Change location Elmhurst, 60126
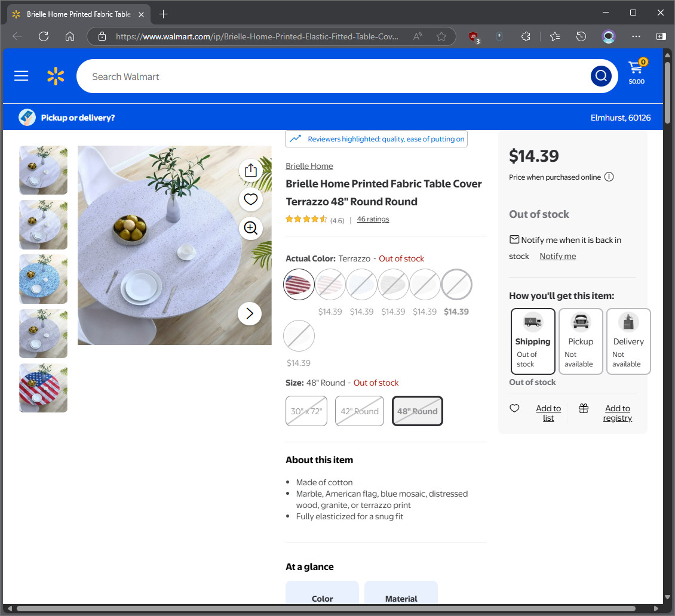675x616 pixels. [620, 118]
